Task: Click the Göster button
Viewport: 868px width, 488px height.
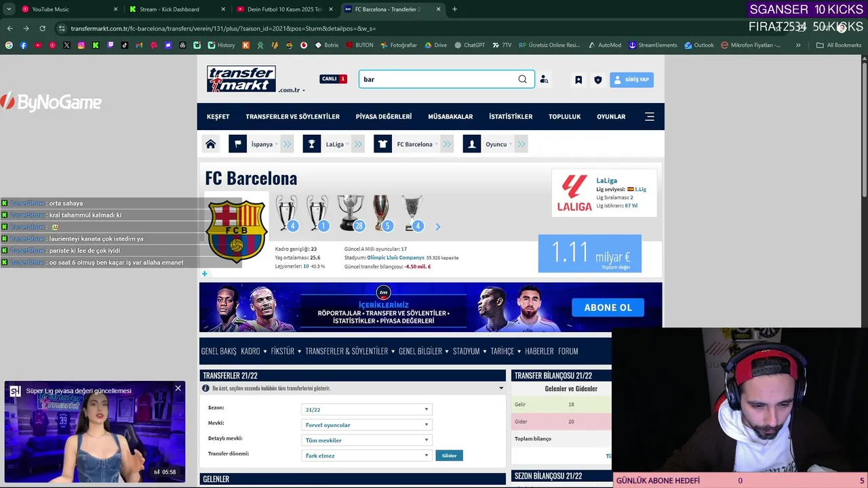Action: coord(449,455)
